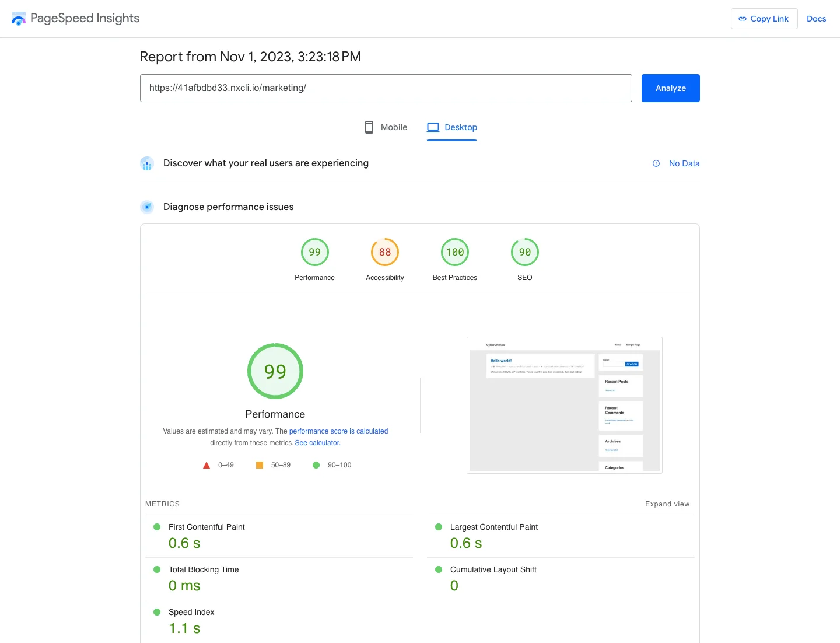840x643 pixels.
Task: Click the info icon beside No Data
Action: tap(656, 163)
